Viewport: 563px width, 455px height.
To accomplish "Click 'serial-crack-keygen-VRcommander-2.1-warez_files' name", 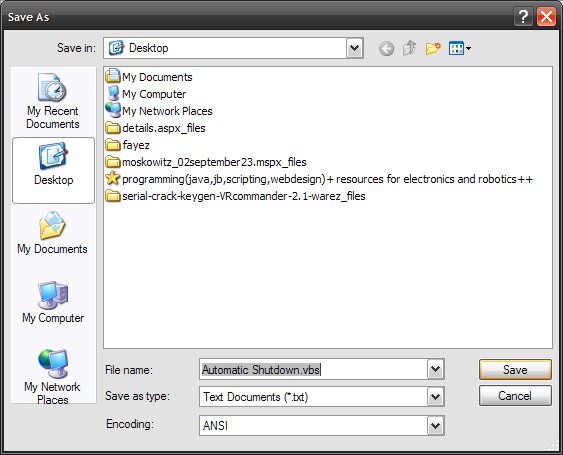I will (244, 196).
